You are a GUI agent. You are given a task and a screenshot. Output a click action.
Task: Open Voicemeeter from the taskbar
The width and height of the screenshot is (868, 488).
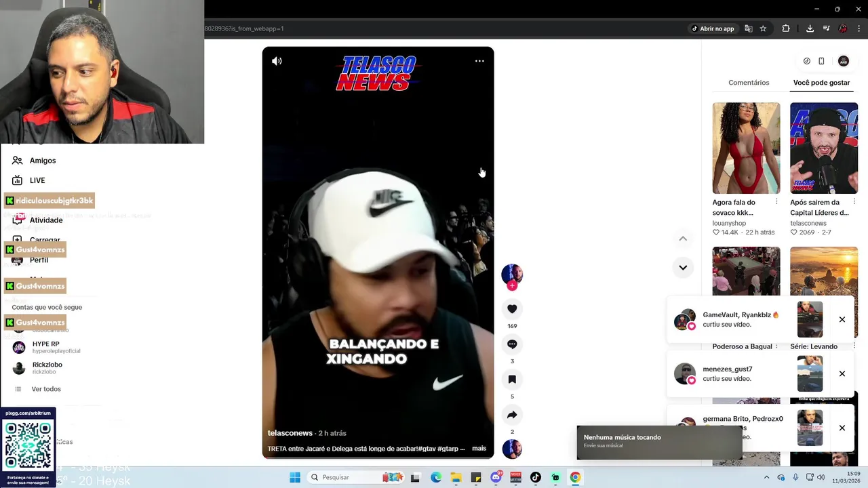[516, 477]
